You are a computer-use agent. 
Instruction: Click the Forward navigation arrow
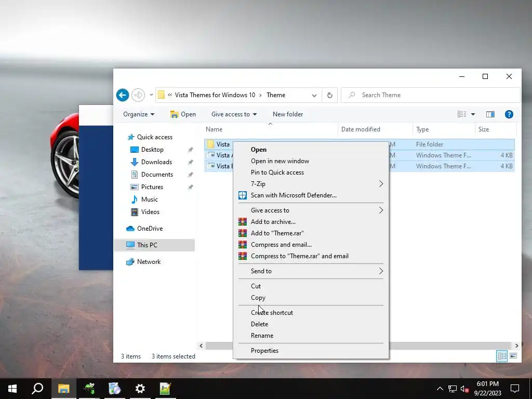(x=138, y=95)
